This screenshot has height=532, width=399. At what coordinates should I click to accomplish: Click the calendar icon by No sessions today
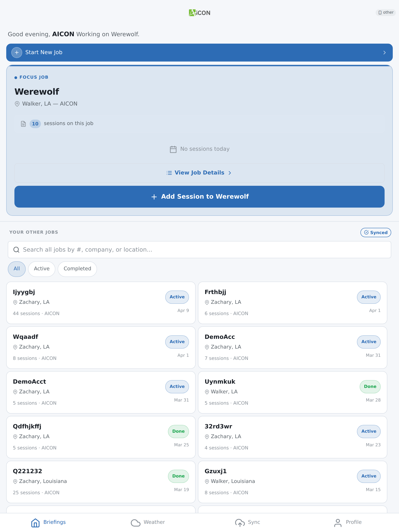click(173, 149)
